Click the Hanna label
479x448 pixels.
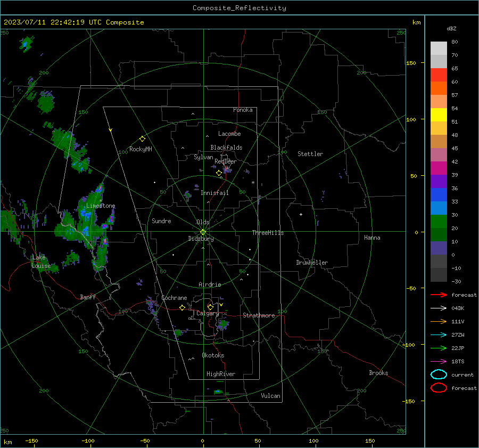click(x=372, y=238)
